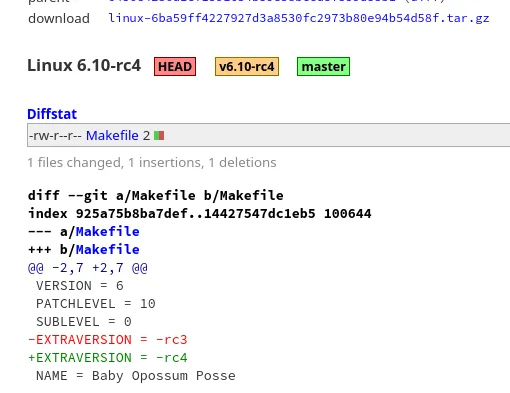
Task: Select the removed EXTRAVERSION = -rc3 line
Action: coord(108,340)
